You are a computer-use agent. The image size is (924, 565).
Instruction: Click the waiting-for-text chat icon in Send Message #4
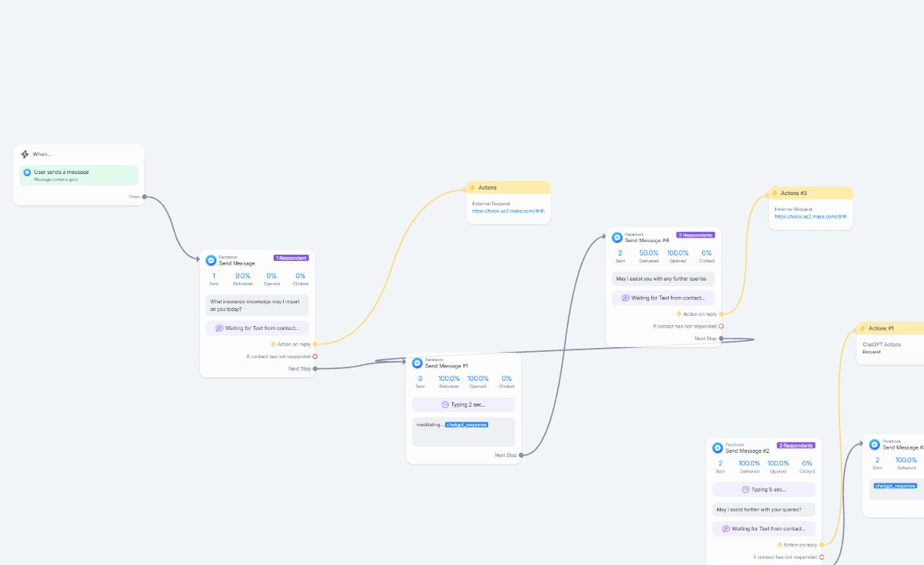pos(625,298)
